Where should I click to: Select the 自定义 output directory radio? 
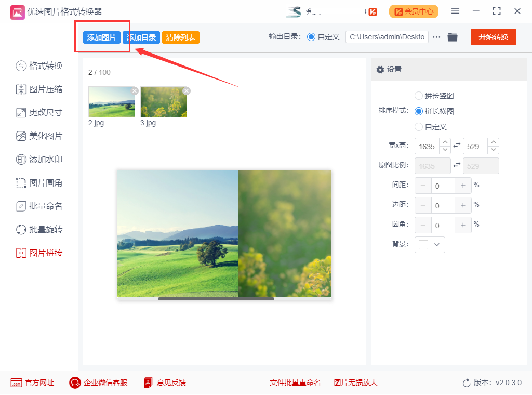tap(311, 37)
